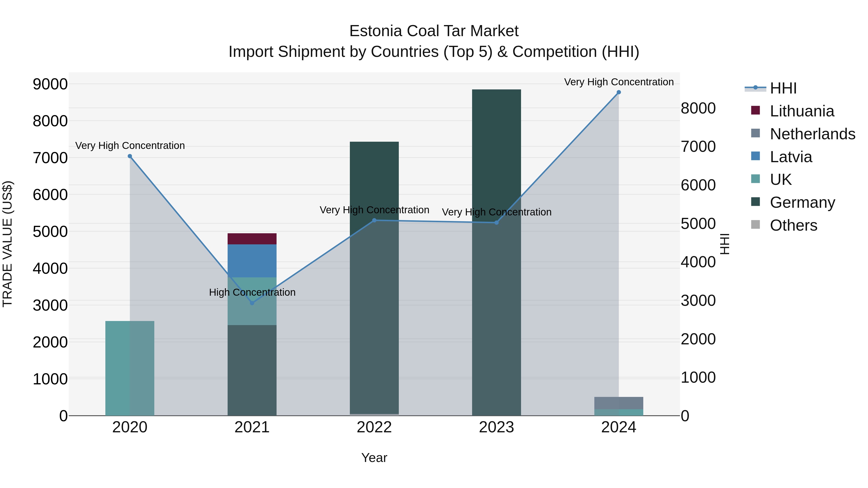Click the 9000 left-axis tick label
The height and width of the screenshot is (488, 868).
click(50, 84)
